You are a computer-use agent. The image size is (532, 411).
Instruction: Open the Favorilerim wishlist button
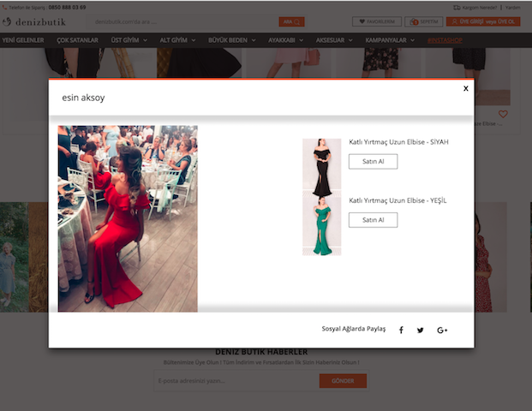click(376, 21)
